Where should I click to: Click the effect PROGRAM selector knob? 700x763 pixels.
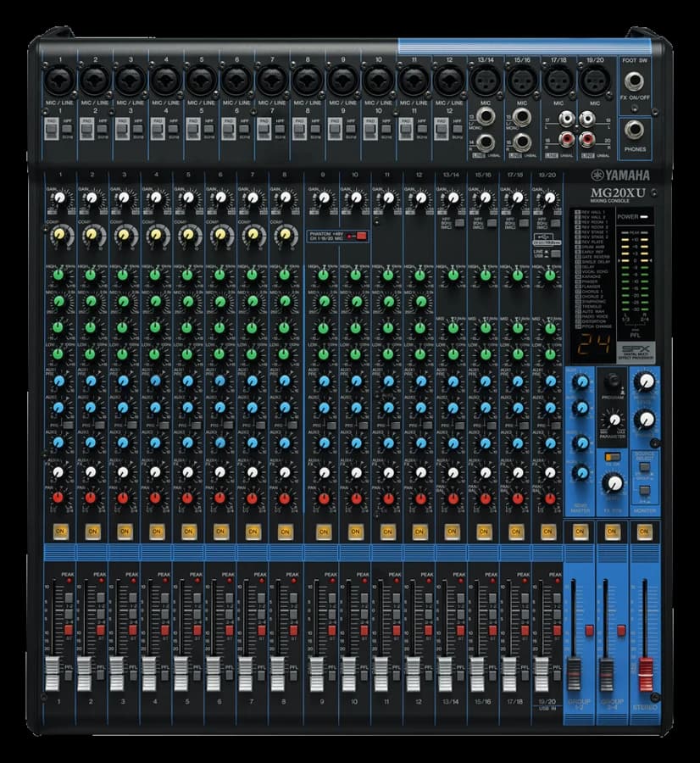click(613, 381)
